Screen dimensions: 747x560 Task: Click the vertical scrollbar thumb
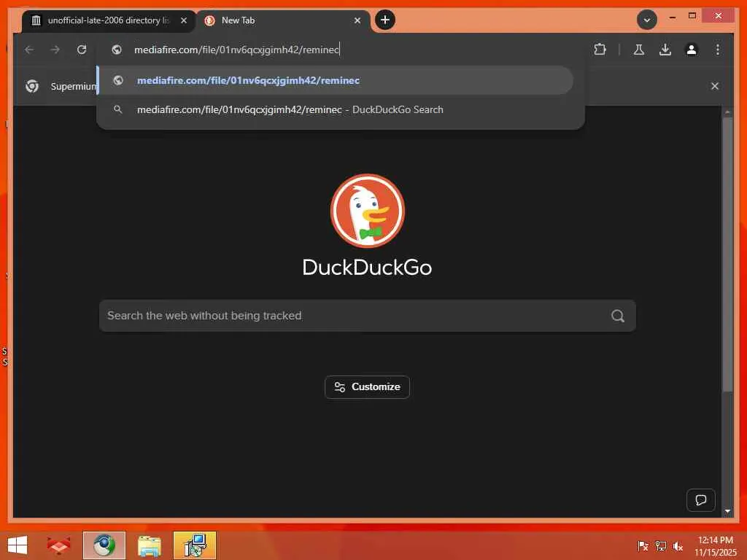pyautogui.click(x=727, y=254)
